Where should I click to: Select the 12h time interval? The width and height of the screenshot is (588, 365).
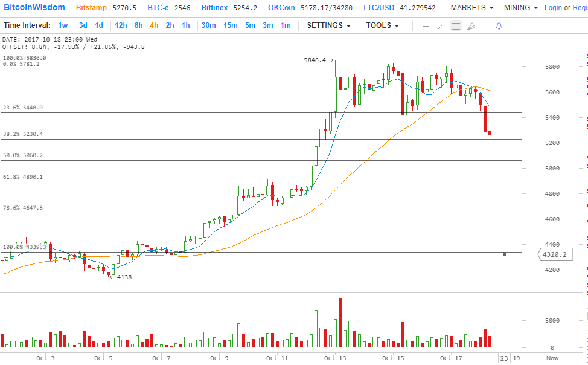point(121,25)
